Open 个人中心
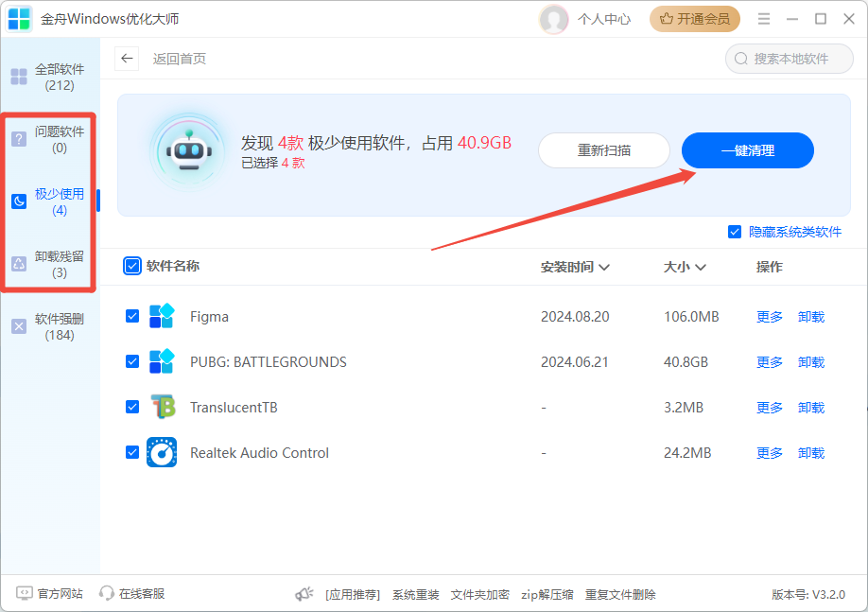Image resolution: width=868 pixels, height=612 pixels. 604,19
